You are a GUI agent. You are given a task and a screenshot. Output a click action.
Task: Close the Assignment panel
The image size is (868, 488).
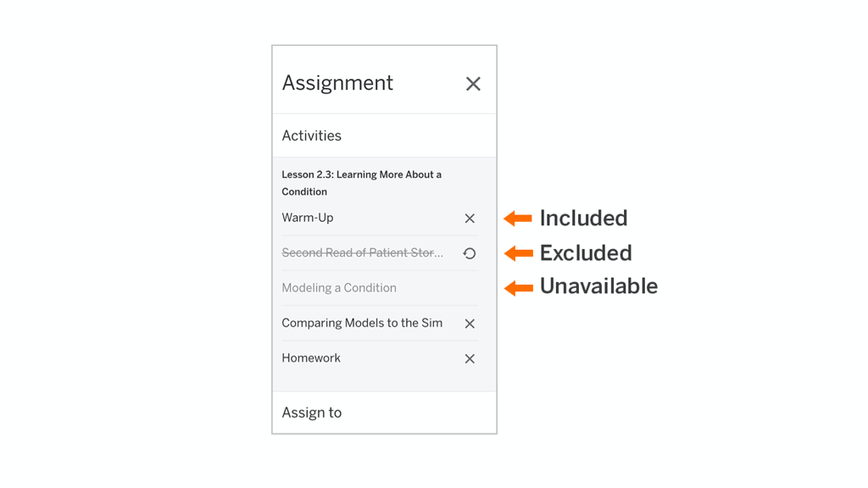point(472,82)
